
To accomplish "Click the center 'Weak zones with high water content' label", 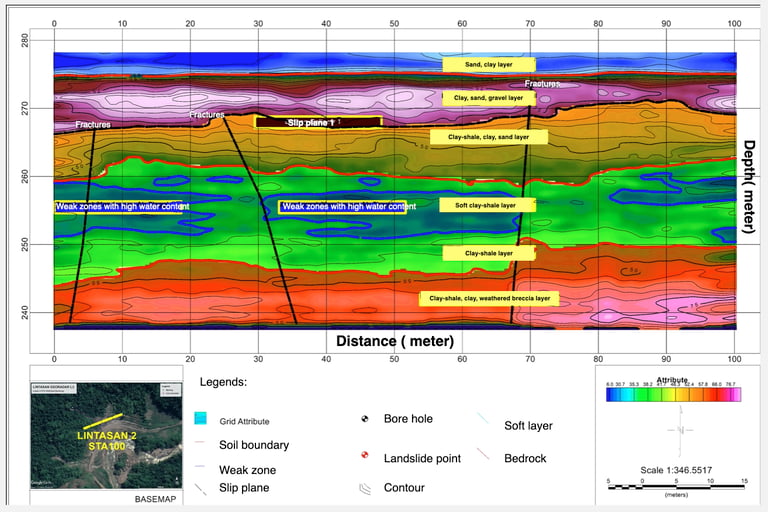I will 348,206.
